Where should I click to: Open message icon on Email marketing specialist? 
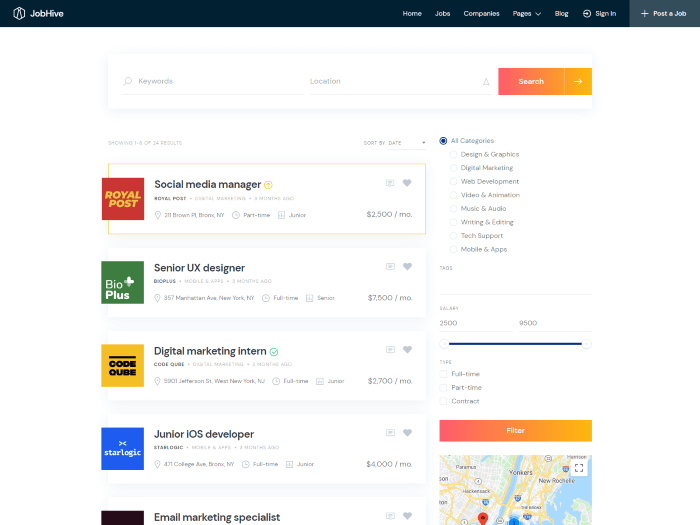click(390, 516)
